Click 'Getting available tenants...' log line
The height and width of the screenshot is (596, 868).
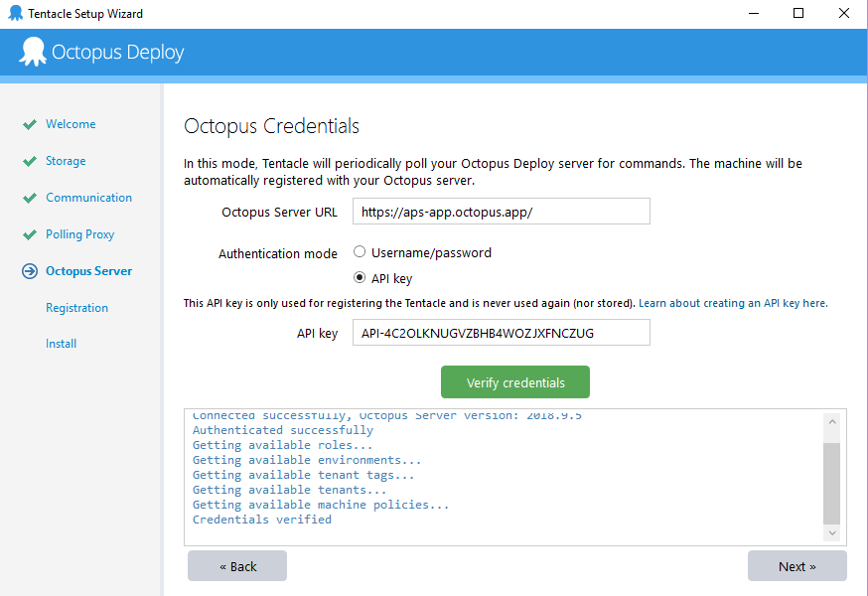pos(289,490)
